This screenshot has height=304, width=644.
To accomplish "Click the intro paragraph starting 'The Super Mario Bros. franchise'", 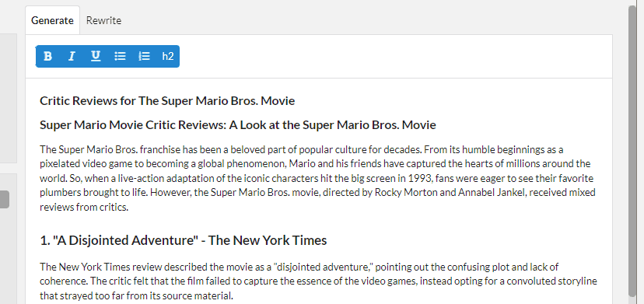I will pyautogui.click(x=318, y=178).
